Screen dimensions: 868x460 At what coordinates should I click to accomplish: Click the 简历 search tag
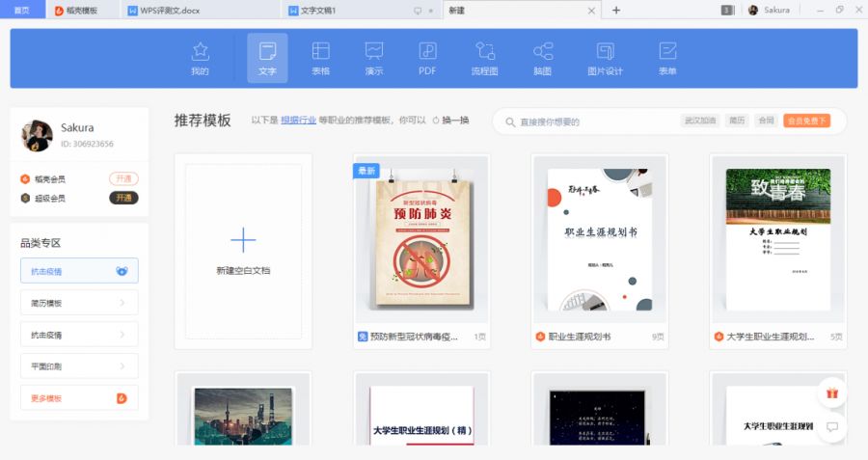737,121
